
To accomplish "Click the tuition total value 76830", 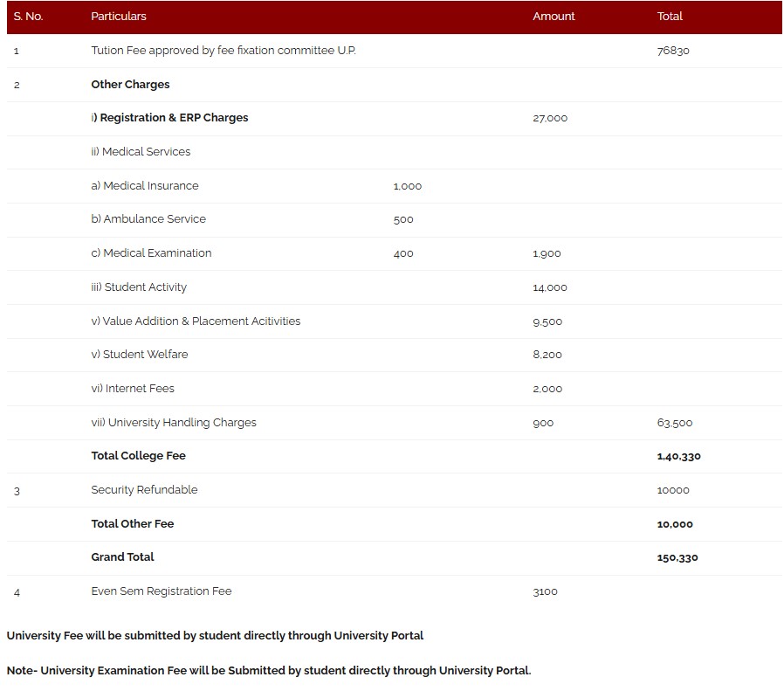I will [673, 51].
